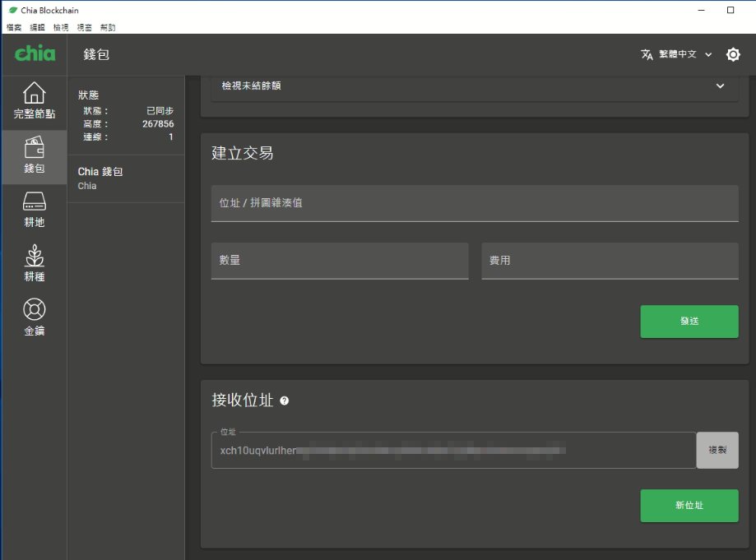Focus the 數量 (Amount) input field
Image resolution: width=756 pixels, height=560 pixels.
coord(339,261)
